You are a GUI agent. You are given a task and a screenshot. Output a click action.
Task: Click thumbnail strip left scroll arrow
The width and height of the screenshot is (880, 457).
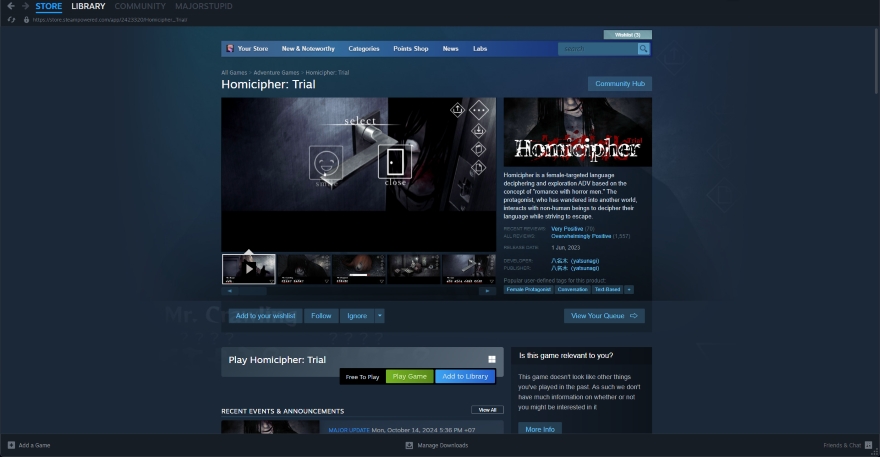click(230, 291)
